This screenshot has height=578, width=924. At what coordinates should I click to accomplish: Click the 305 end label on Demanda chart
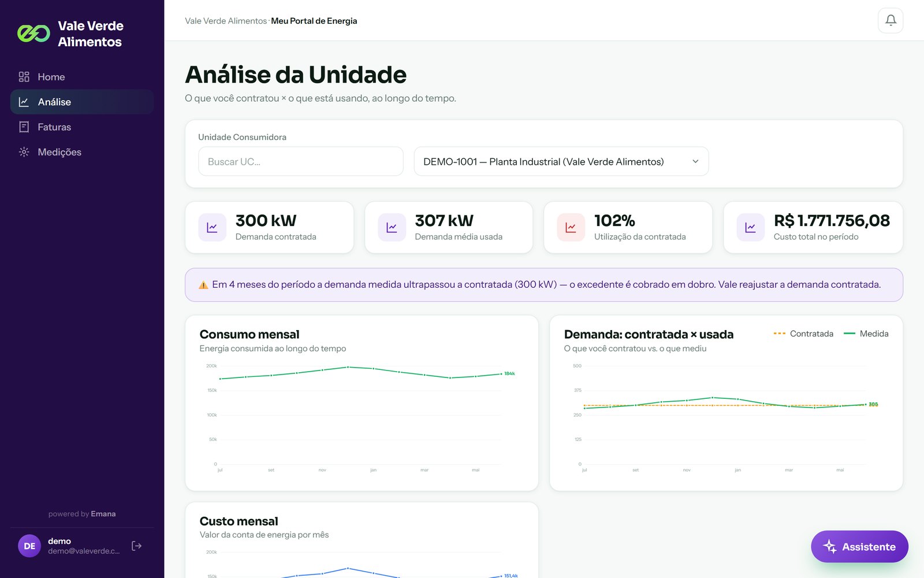coord(873,404)
